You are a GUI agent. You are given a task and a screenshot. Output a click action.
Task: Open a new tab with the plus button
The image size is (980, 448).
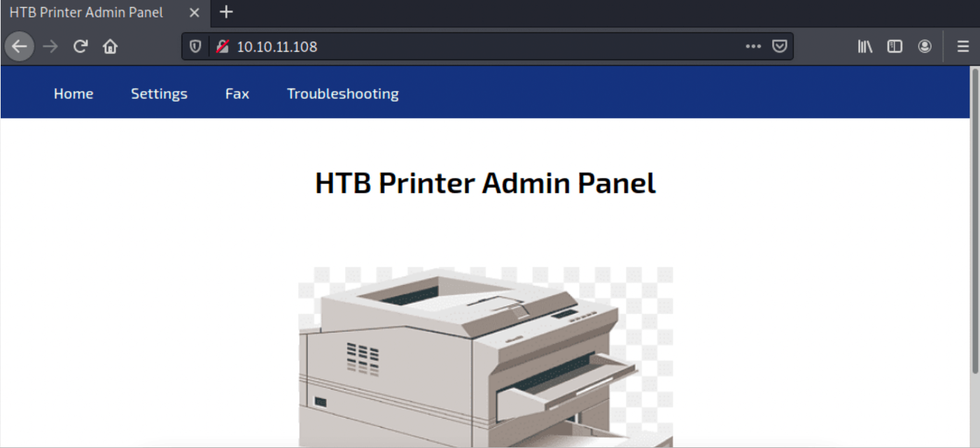click(226, 12)
